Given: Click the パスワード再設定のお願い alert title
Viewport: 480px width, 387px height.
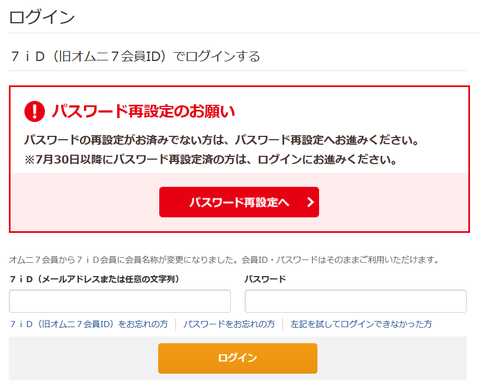Looking at the screenshot, I should click(143, 111).
